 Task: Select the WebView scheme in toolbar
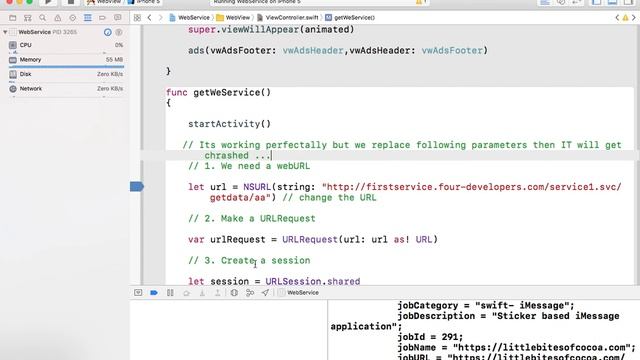point(104,2)
